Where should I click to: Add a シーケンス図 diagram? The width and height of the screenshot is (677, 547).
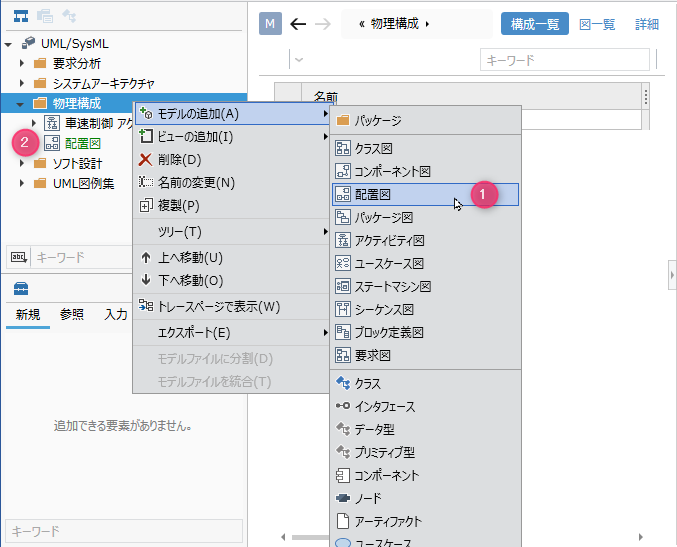(425, 310)
